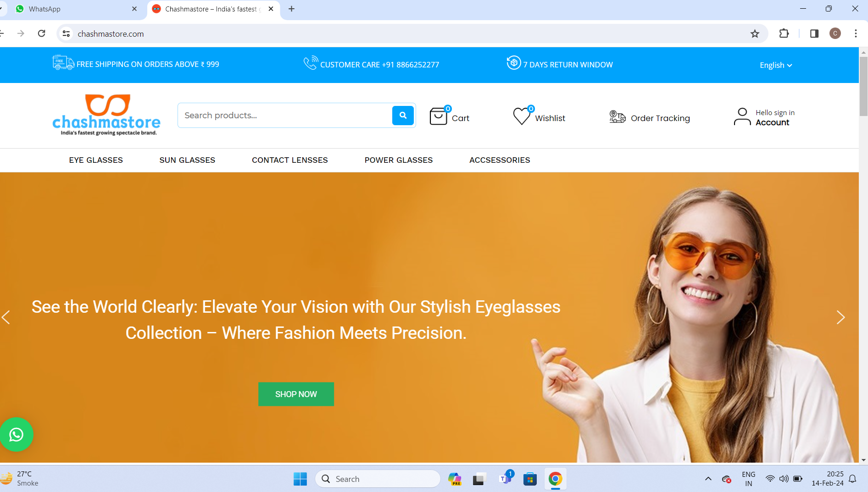Open the shopping cart icon
This screenshot has width=868, height=492.
439,116
